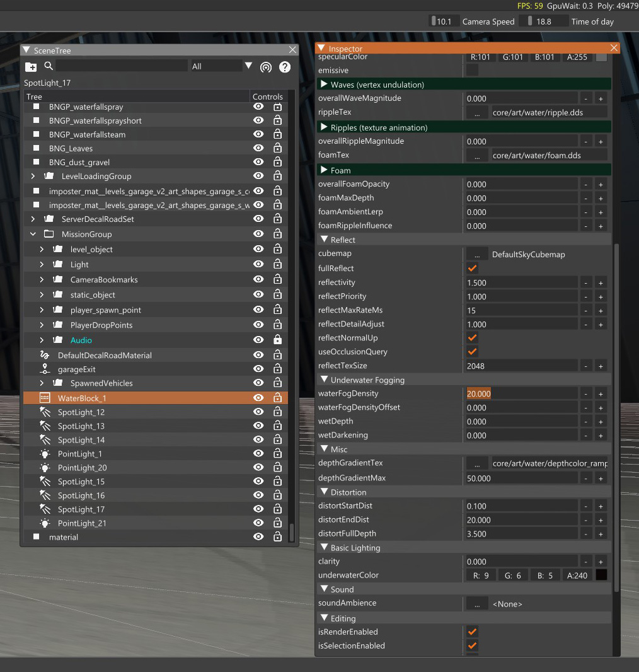The image size is (639, 672).
Task: Disable the fullReflect checkbox
Action: pos(473,269)
